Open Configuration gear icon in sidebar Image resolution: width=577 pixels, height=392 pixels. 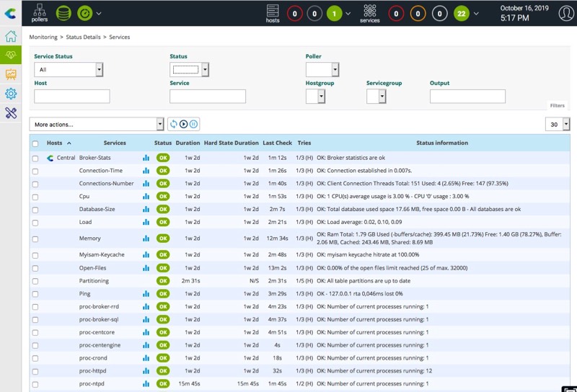coord(11,94)
